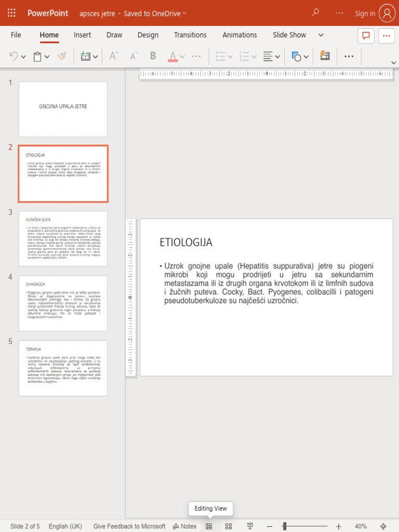Click the Format Painter icon
The width and height of the screenshot is (399, 532).
click(62, 56)
